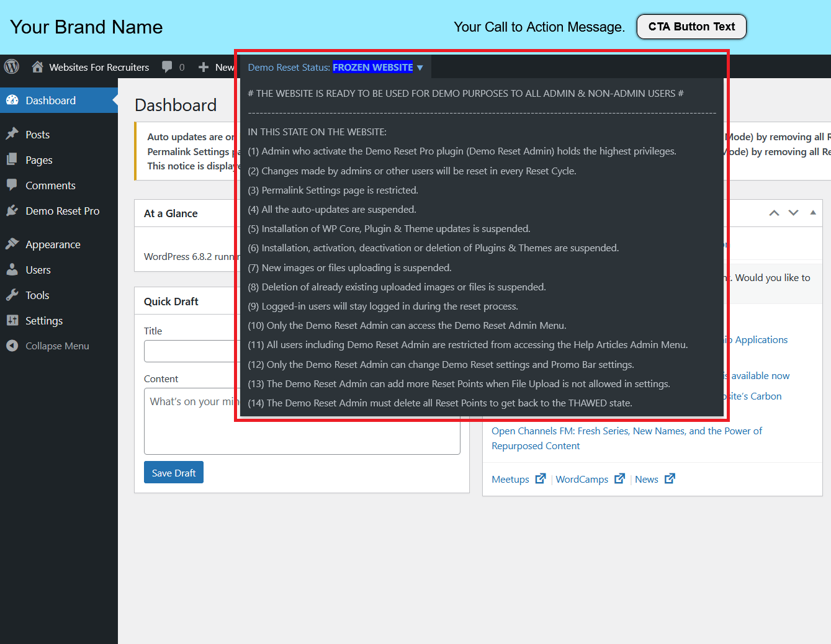This screenshot has height=644, width=831.
Task: Click into the Quick Draft content textarea
Action: pos(302,421)
